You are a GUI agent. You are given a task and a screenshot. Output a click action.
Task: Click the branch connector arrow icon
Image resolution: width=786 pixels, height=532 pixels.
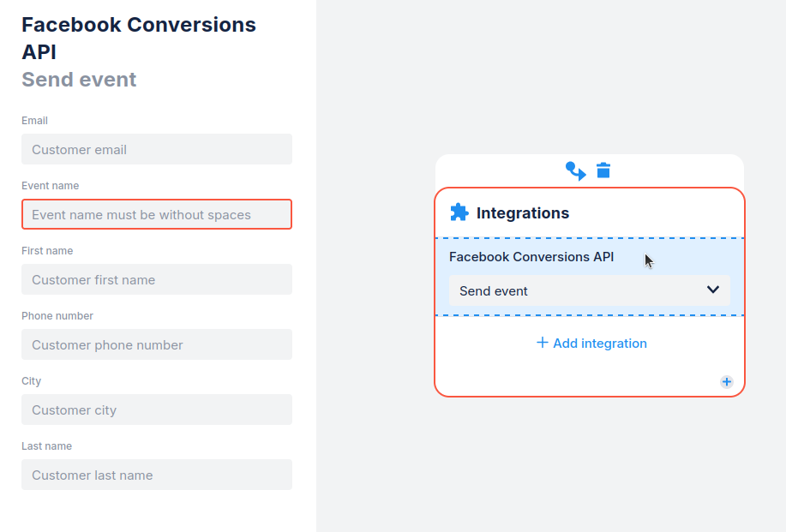[x=575, y=170]
